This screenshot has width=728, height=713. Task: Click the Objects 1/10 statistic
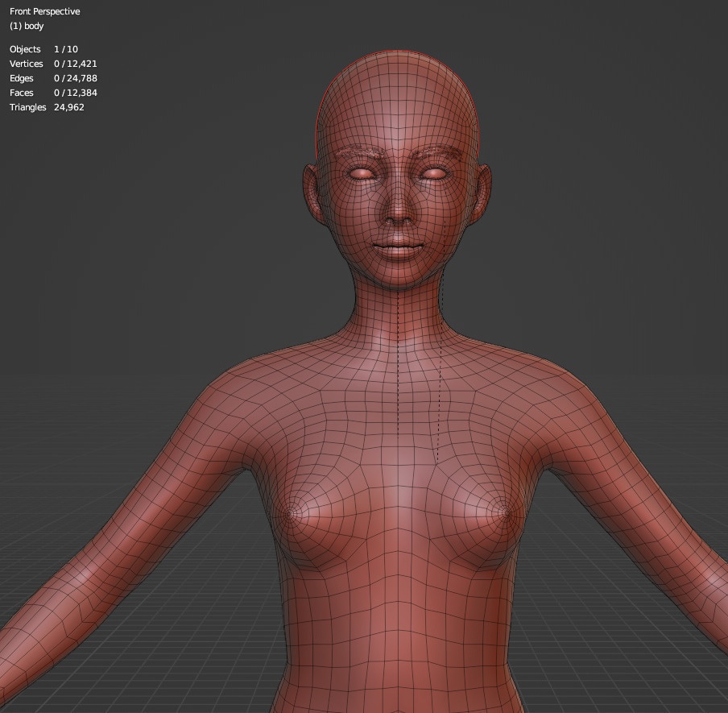44,49
